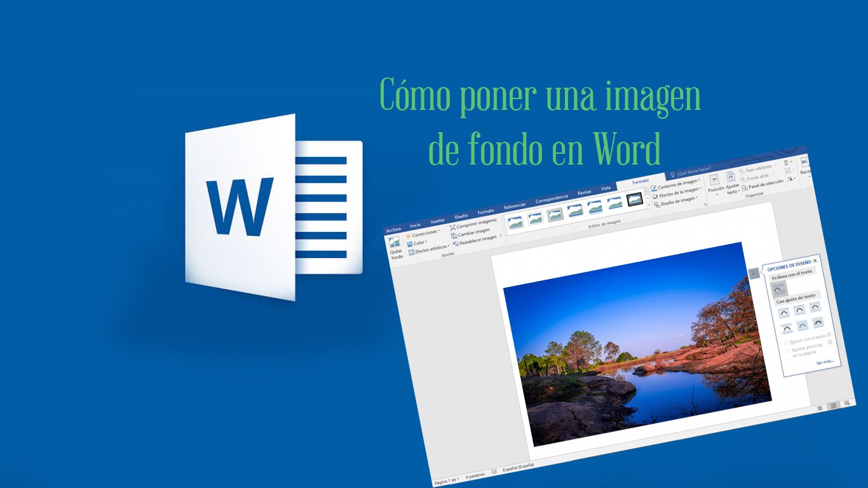Switch to Web Layout view icon
The width and height of the screenshot is (868, 488).
click(847, 403)
